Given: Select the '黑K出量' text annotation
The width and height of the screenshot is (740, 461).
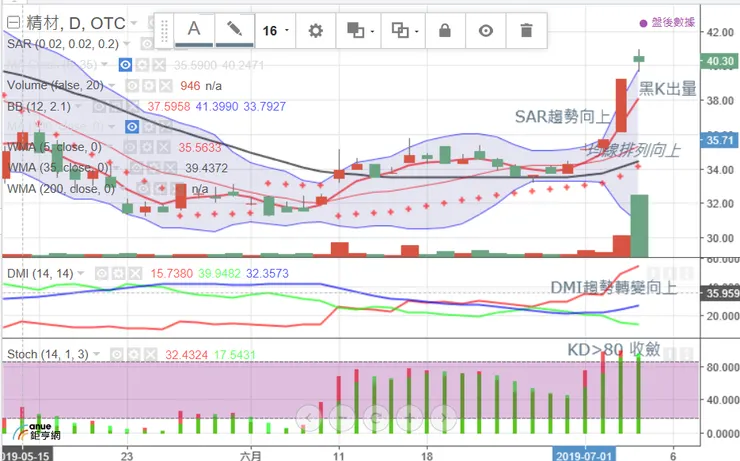Looking at the screenshot, I should tap(668, 89).
